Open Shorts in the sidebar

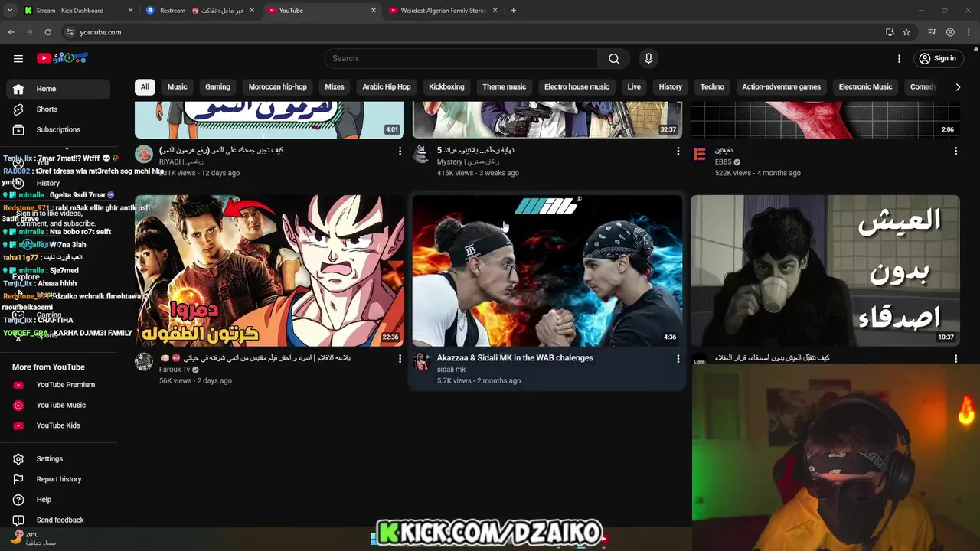point(58,109)
